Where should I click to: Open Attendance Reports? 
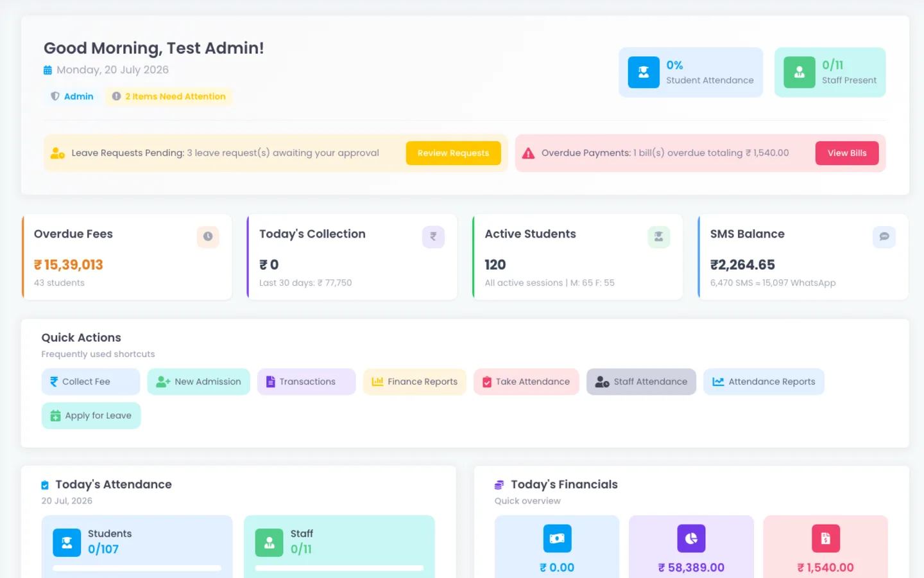click(764, 381)
